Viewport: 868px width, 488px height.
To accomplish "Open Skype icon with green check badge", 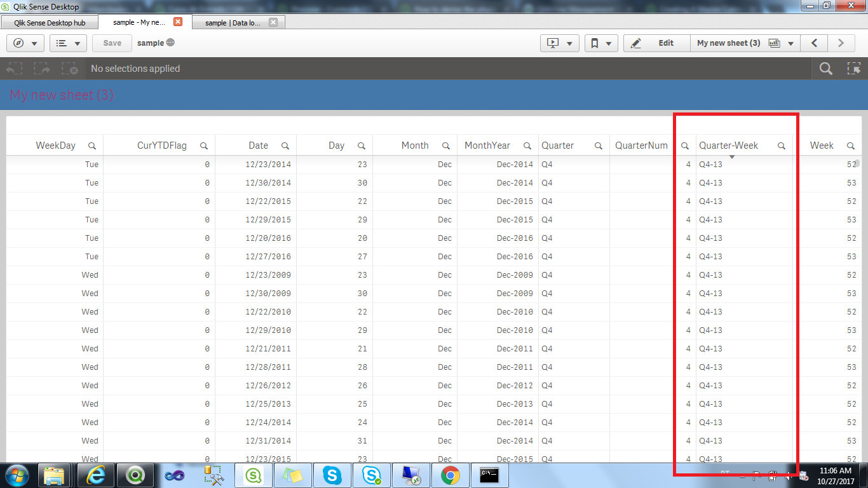I will pyautogui.click(x=371, y=475).
